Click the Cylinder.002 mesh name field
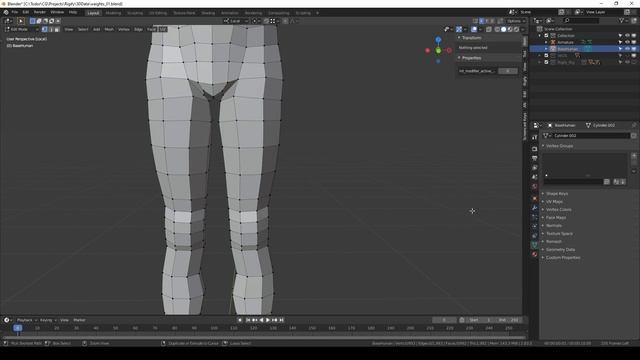 [590, 136]
